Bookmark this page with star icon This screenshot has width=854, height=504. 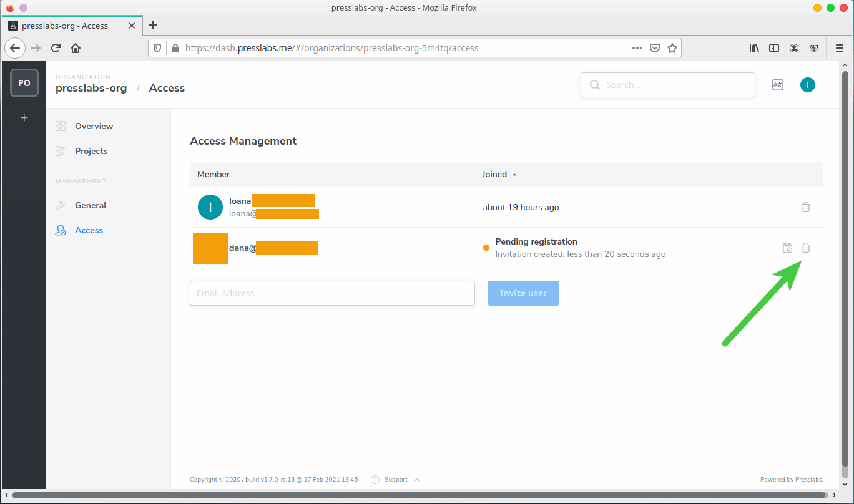672,48
